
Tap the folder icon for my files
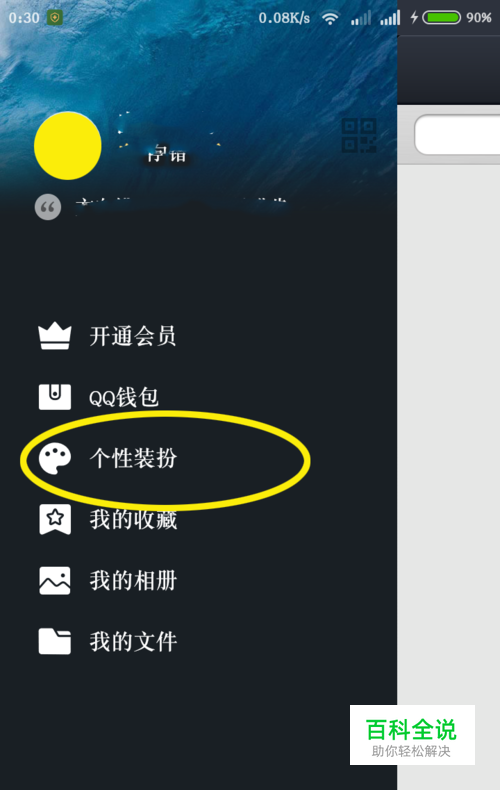pos(54,641)
